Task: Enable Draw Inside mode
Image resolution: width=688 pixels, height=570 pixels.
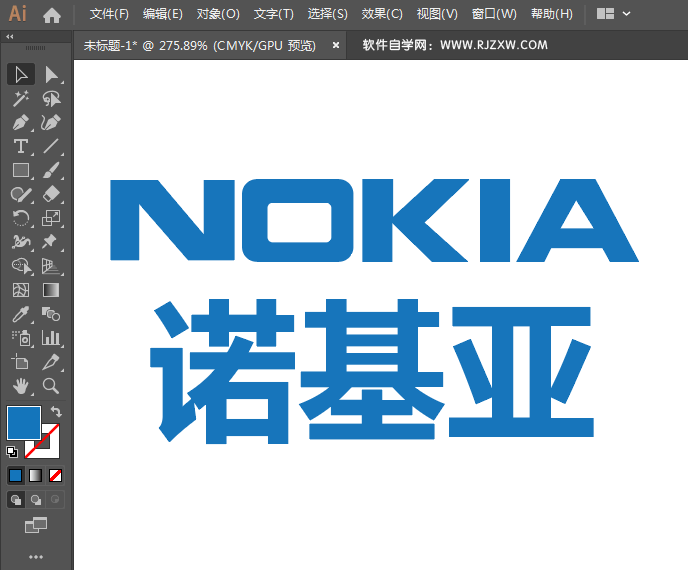Action: point(55,499)
